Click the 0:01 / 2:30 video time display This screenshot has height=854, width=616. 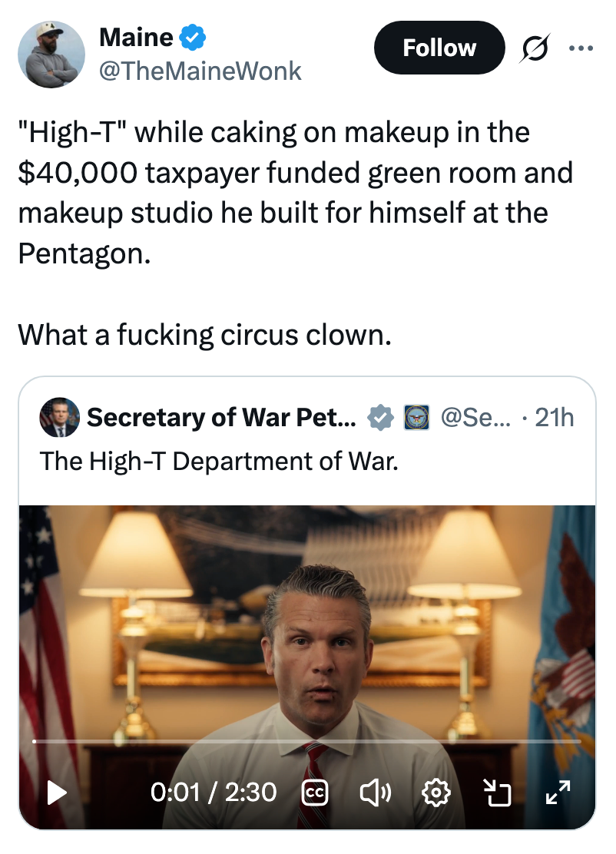tap(214, 793)
